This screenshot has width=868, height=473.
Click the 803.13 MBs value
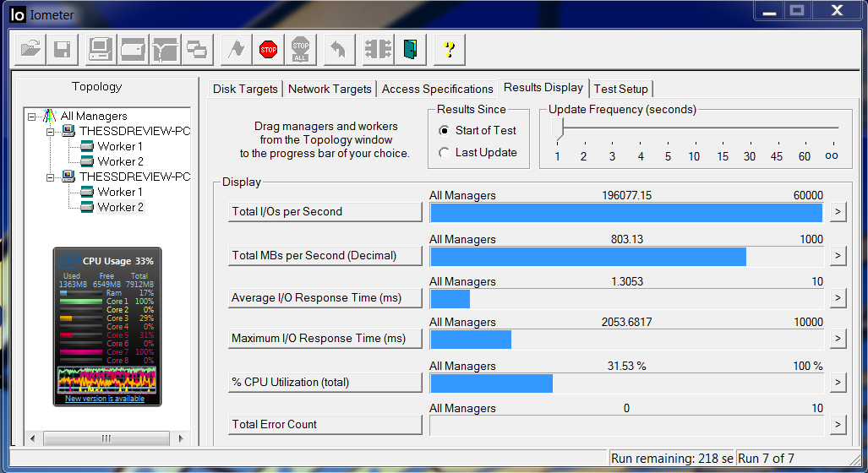click(x=626, y=239)
